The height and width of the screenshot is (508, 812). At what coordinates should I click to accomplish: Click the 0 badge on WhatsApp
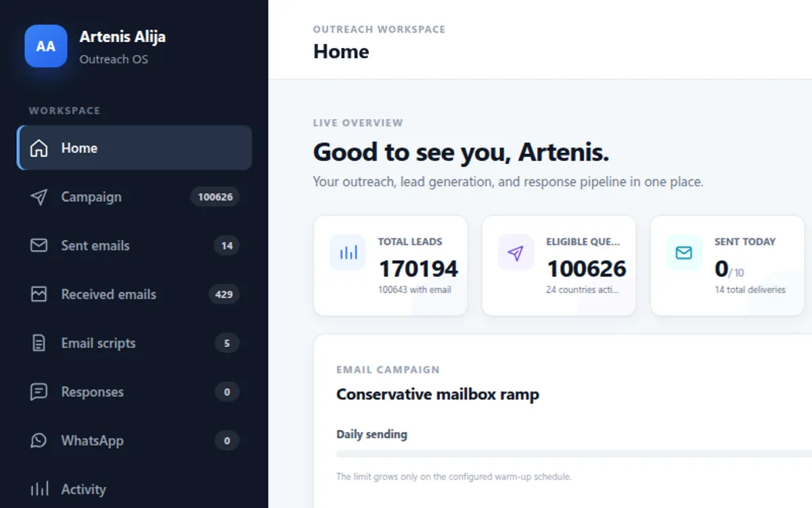coord(227,441)
